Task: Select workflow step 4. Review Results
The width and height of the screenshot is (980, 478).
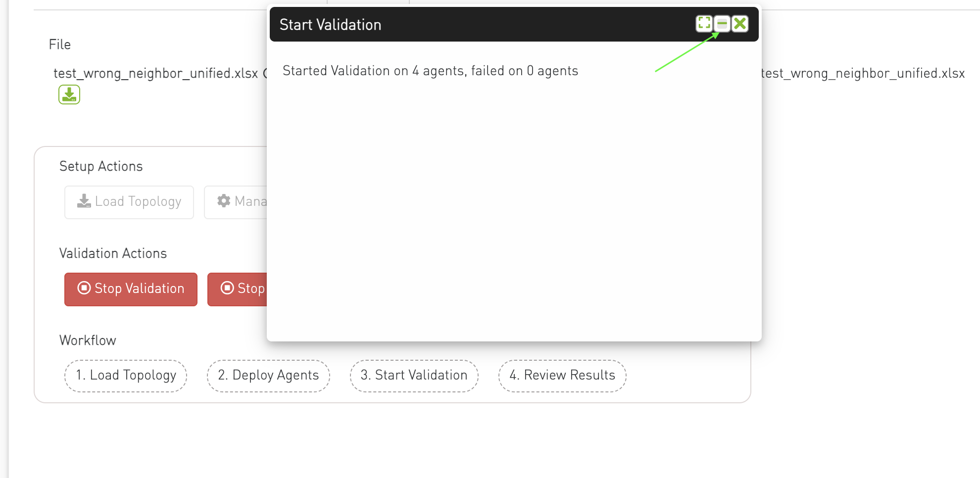Action: [x=562, y=376]
